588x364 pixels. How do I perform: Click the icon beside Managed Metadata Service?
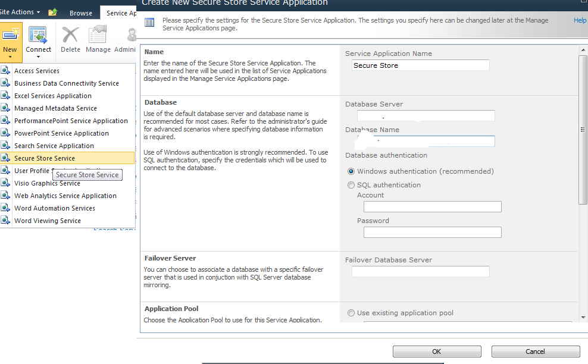6,108
